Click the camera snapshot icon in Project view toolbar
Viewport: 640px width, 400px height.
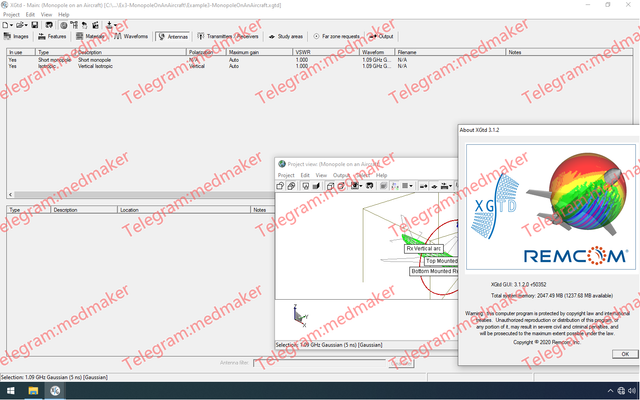point(355,186)
